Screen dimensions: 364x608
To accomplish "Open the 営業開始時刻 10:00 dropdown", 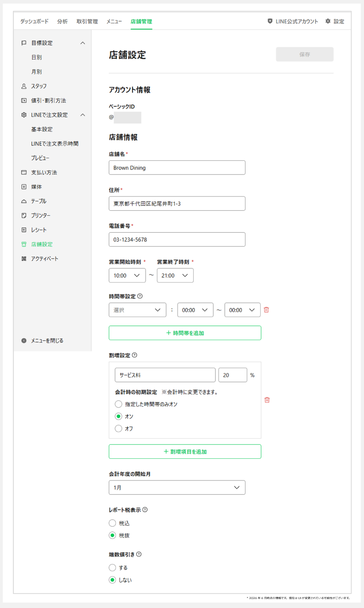I will click(x=127, y=276).
